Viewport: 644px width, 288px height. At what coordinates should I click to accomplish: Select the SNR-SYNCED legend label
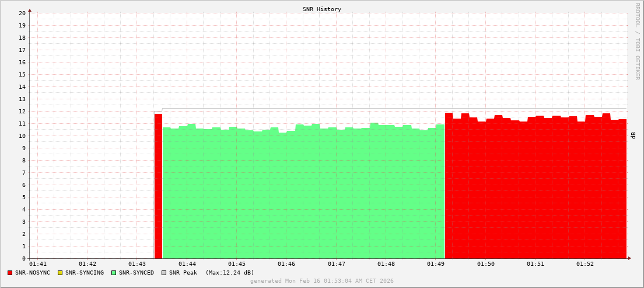click(x=136, y=273)
